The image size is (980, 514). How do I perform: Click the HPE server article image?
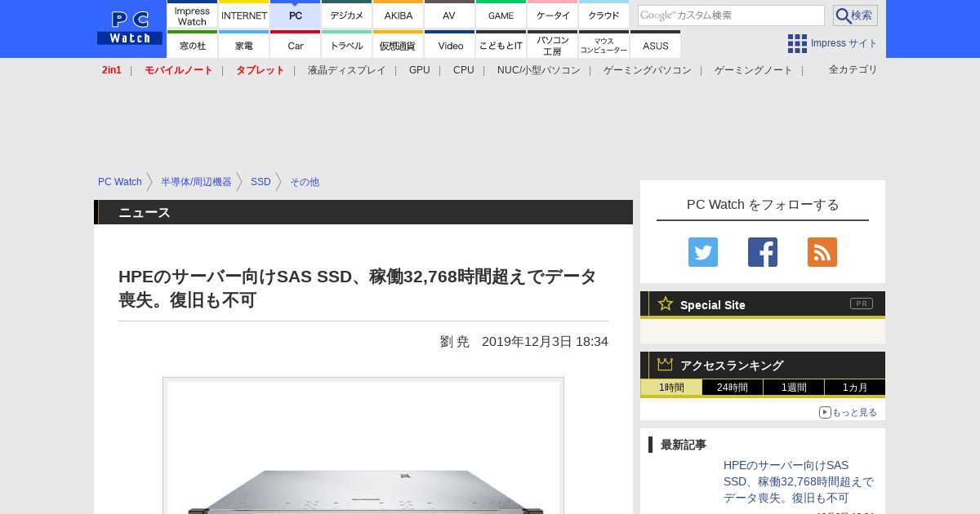(363, 446)
